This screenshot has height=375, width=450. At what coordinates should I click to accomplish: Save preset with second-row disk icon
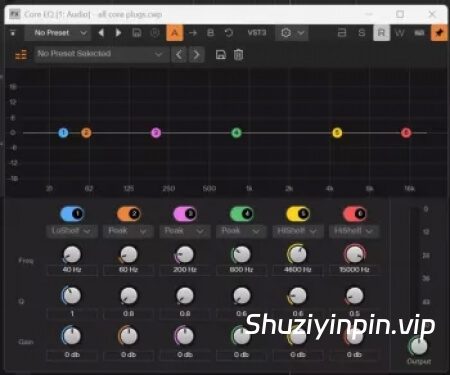tap(221, 55)
